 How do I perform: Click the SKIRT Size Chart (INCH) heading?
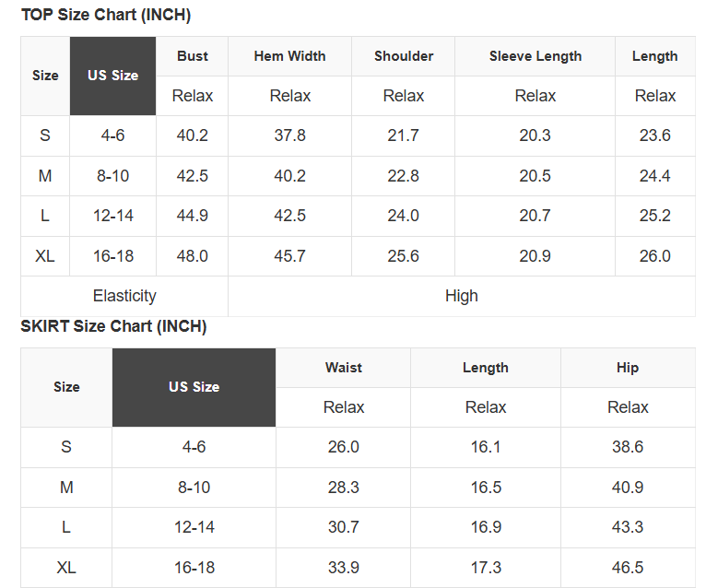pyautogui.click(x=113, y=326)
